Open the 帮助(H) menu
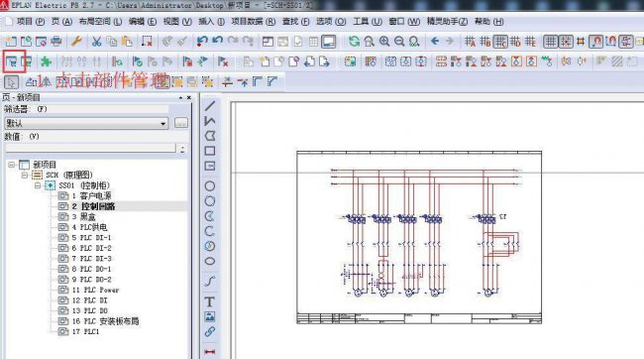The image size is (644, 359). pos(489,22)
